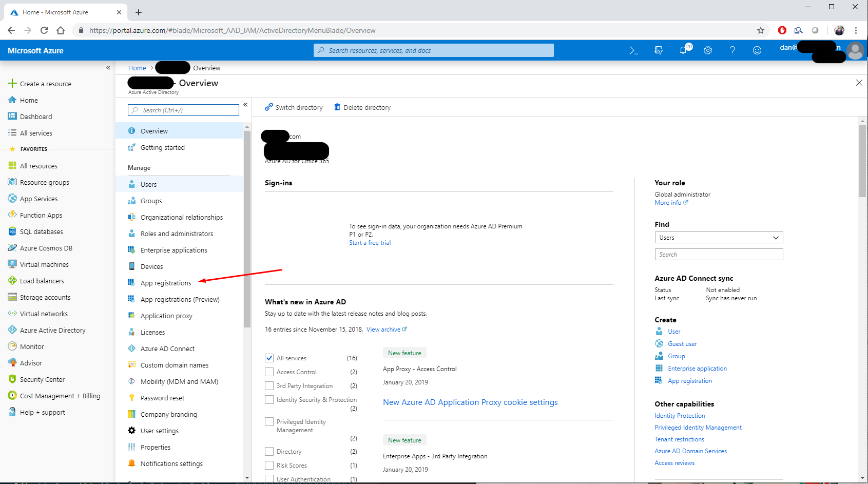Click the user account avatar

pos(855,50)
